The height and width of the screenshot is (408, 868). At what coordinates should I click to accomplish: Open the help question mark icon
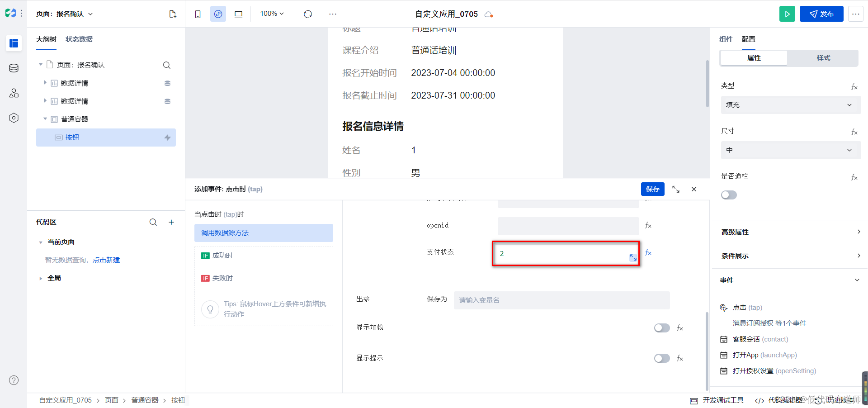[x=14, y=380]
